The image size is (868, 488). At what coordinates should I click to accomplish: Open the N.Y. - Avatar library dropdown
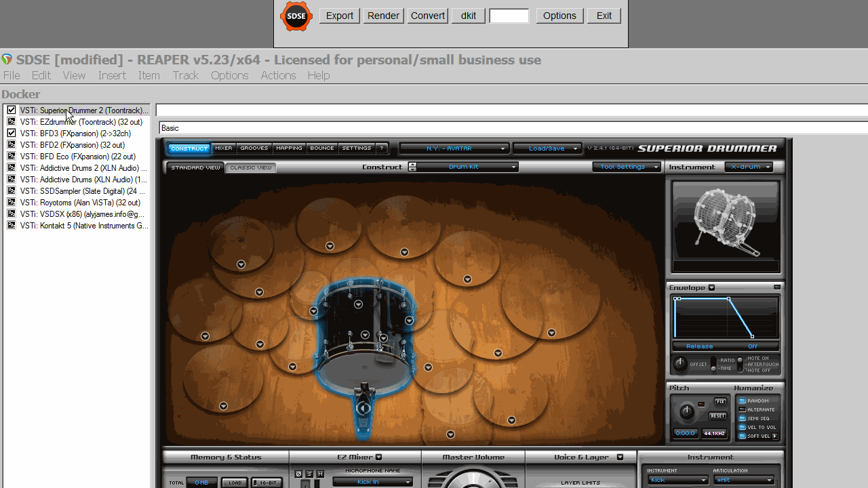coord(454,148)
